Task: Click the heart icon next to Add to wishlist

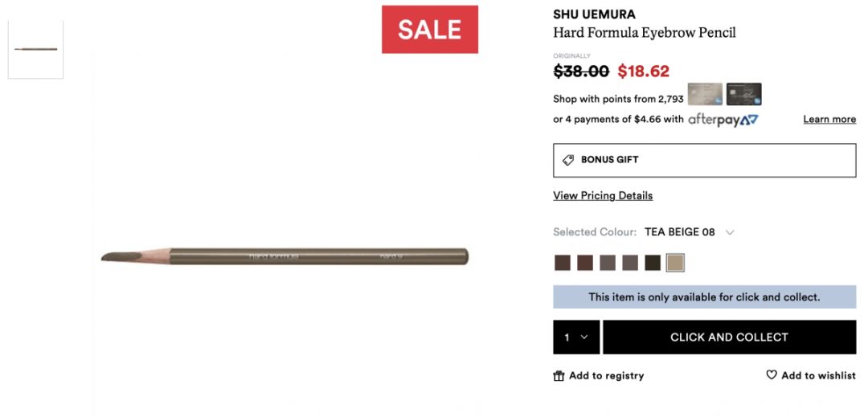Action: coord(772,375)
